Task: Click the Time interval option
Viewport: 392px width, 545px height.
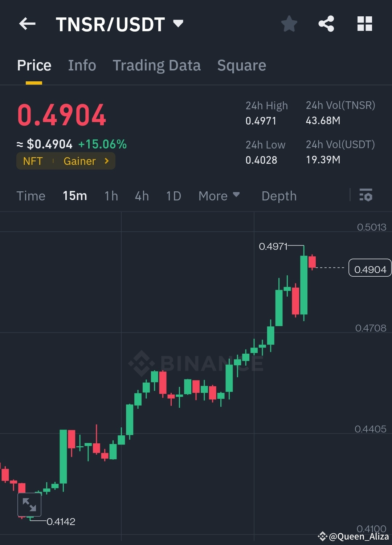Action: click(31, 196)
